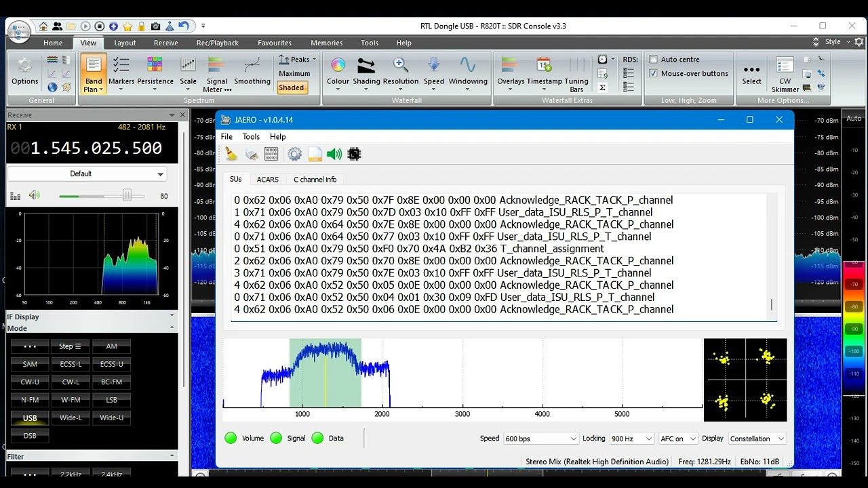
Task: Click the frequency display 1.545.025.500
Action: pyautogui.click(x=86, y=148)
